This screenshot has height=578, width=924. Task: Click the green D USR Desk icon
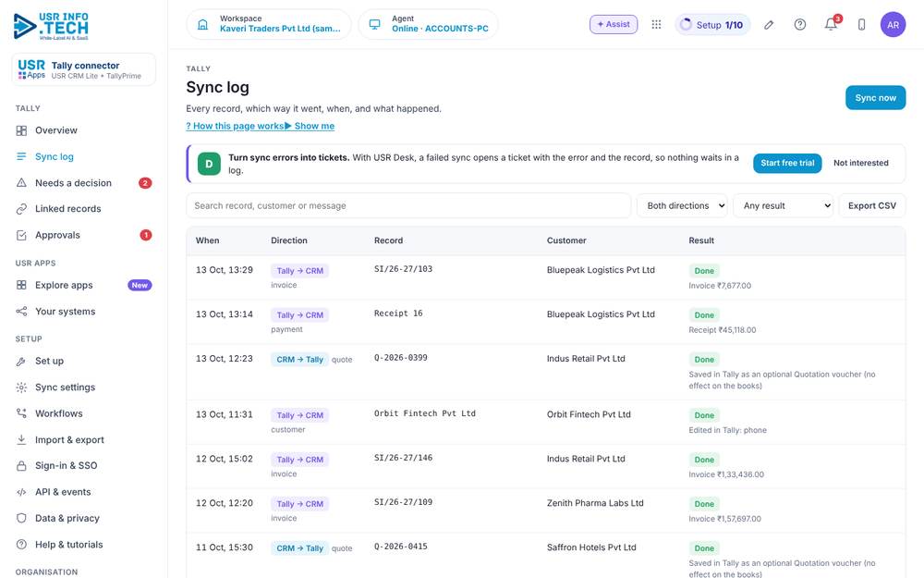click(x=209, y=164)
